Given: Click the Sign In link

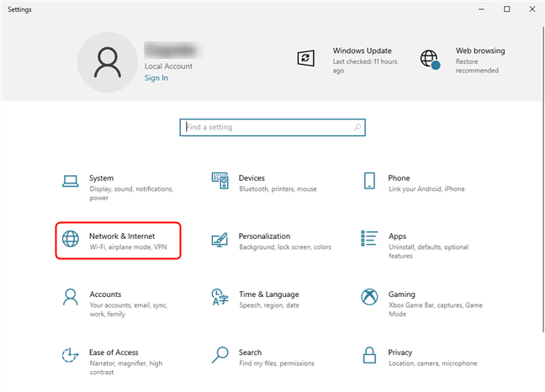Looking at the screenshot, I should point(156,78).
